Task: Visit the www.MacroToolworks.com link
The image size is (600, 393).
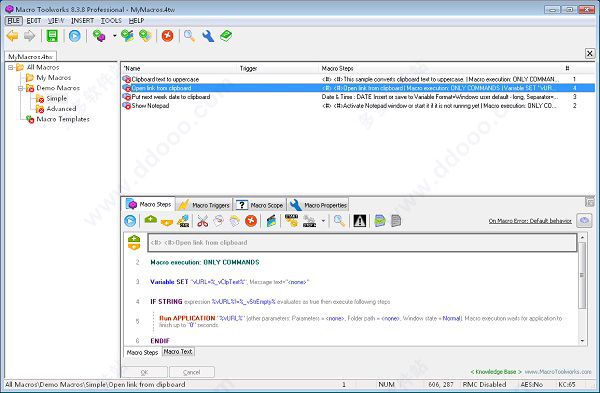Action: 558,372
